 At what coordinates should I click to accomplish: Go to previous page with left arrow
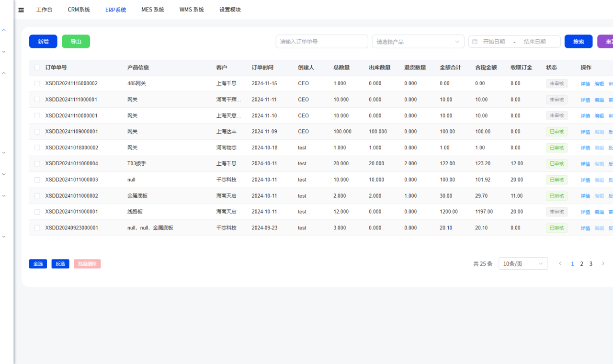click(x=560, y=263)
